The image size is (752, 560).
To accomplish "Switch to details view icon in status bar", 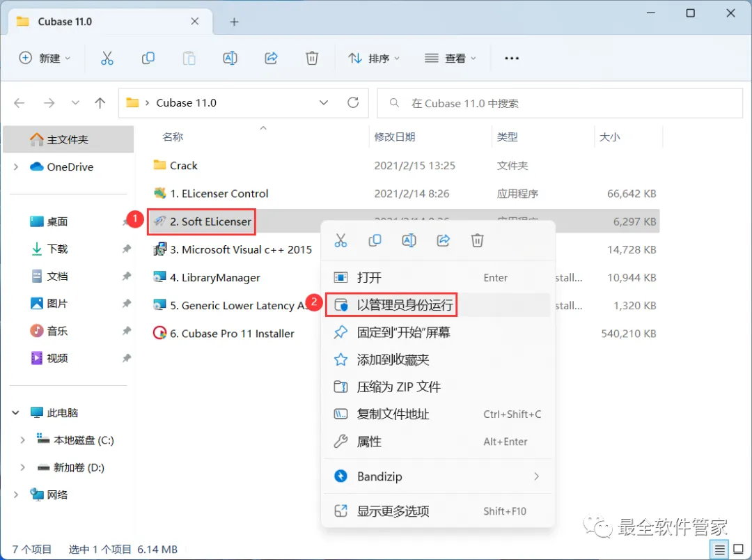I will pyautogui.click(x=719, y=550).
